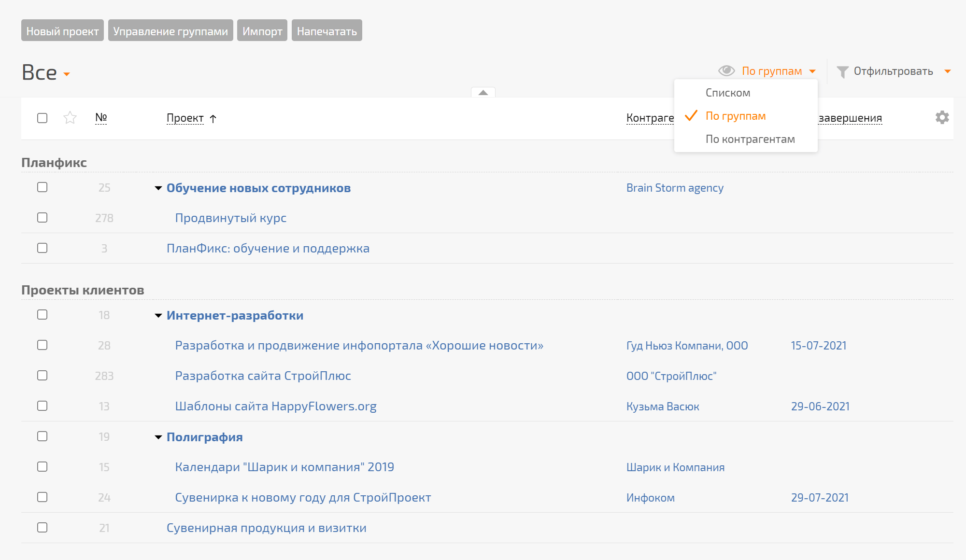Check the box for project number 3
Viewport: 966px width, 560px height.
pos(43,248)
